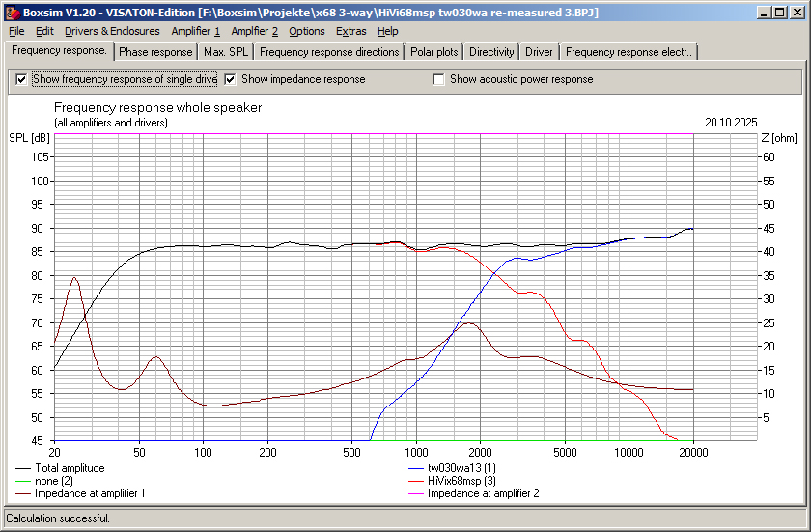Switch to the Max. SPL tab
The width and height of the screenshot is (811, 532).
click(x=227, y=52)
